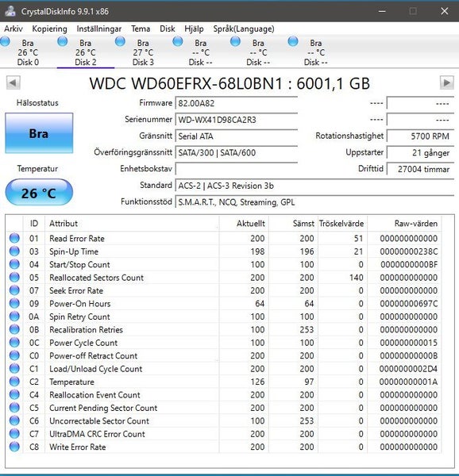Click the previous disk arrow icon
459x476 pixels.
(13, 83)
